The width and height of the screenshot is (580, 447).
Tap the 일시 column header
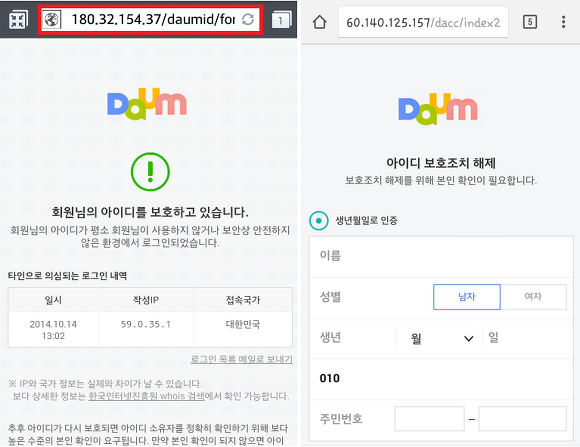pos(53,300)
